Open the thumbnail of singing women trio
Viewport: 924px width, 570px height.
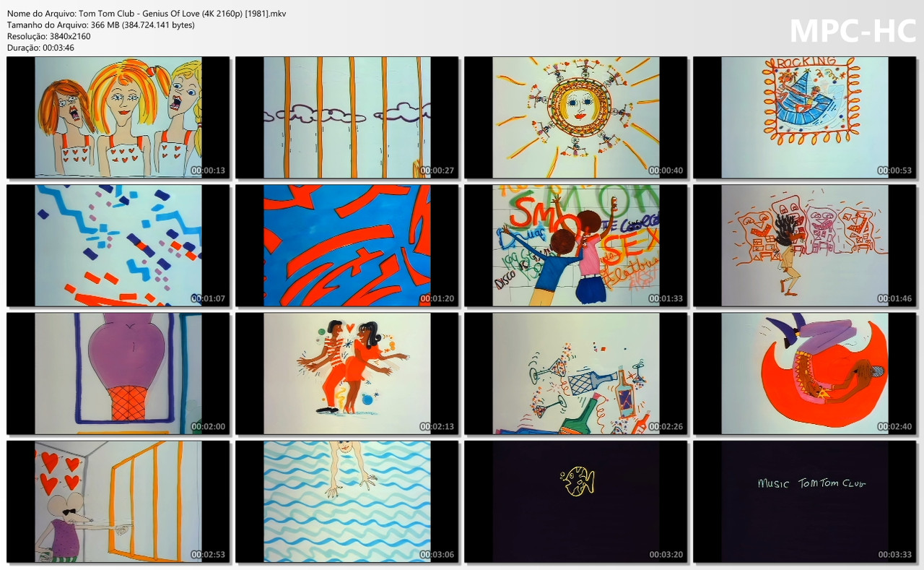point(118,116)
